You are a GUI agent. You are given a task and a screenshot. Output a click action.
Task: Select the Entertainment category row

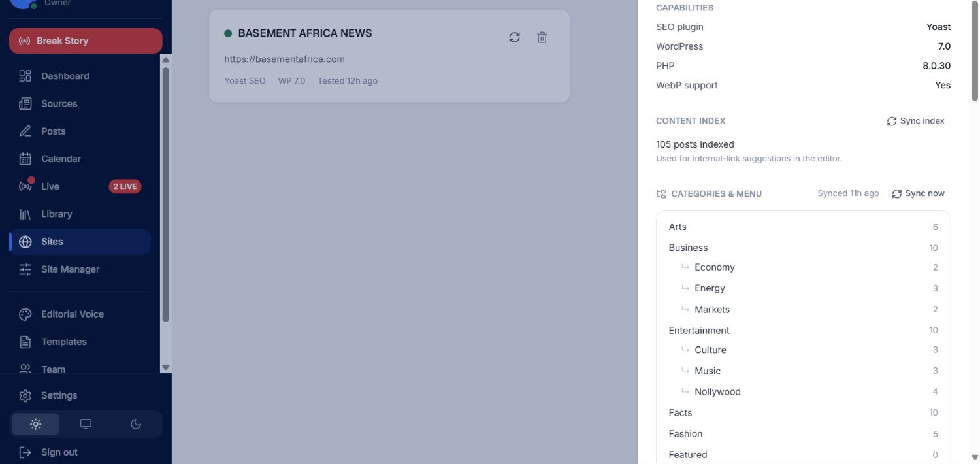pos(803,330)
